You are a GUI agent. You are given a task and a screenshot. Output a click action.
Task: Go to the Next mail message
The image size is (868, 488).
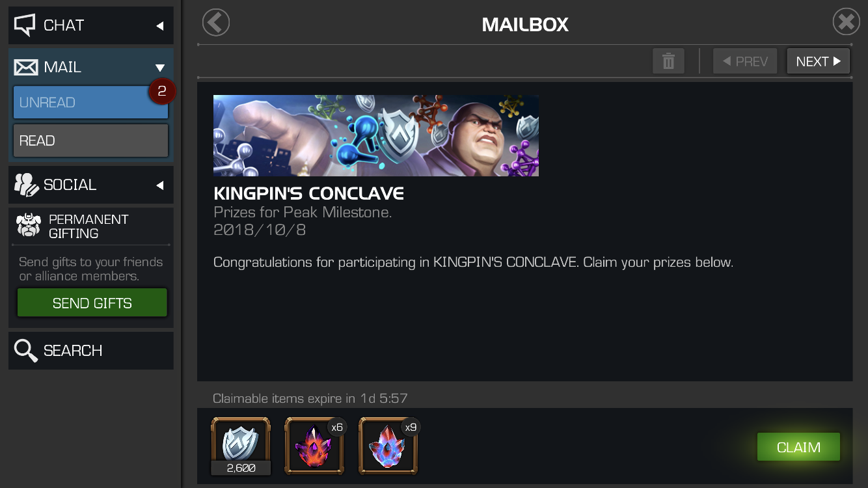coord(818,61)
